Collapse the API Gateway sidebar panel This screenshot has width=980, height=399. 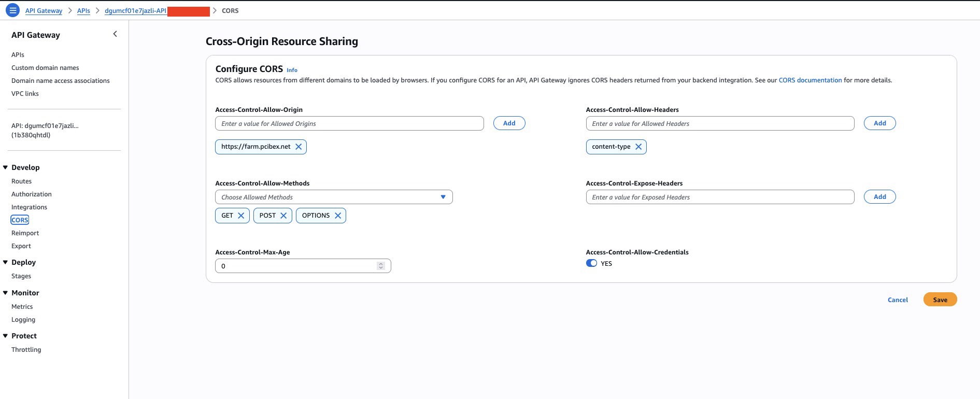(115, 34)
